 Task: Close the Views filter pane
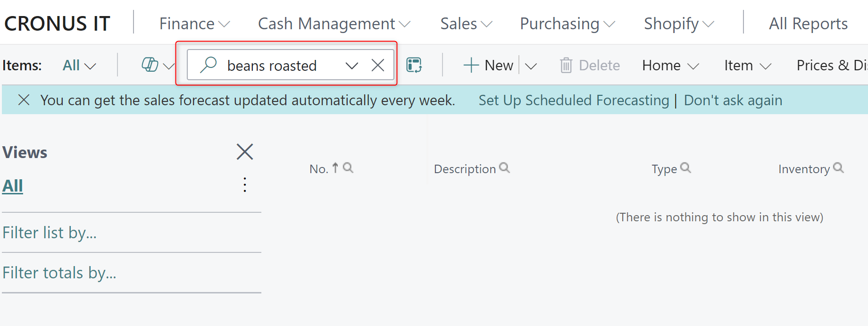tap(244, 152)
